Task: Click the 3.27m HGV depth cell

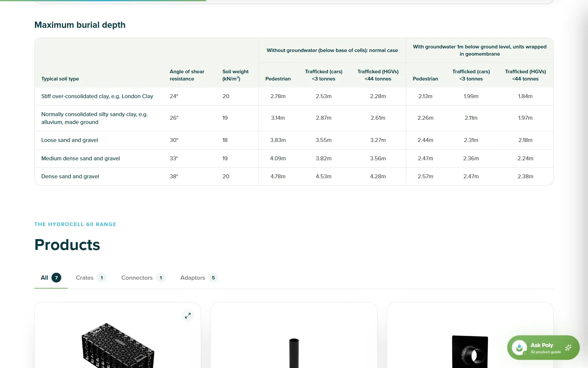Action: [x=378, y=140]
